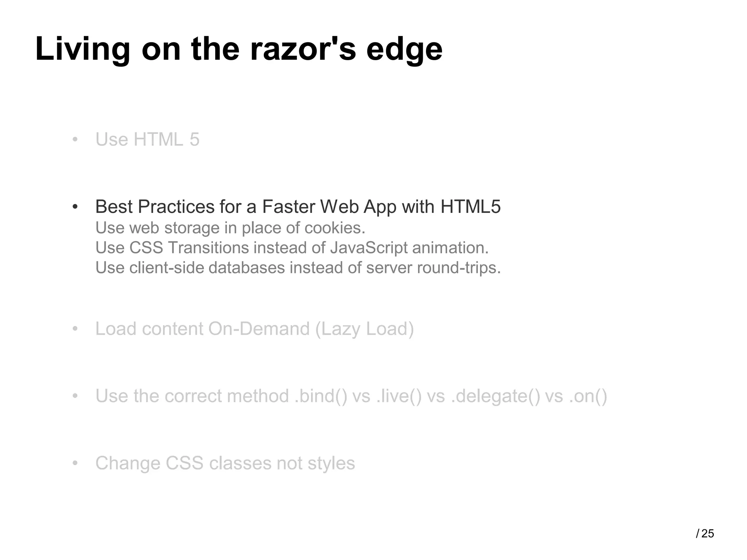
Task: Click the ".live()" method name
Action: click(x=399, y=396)
